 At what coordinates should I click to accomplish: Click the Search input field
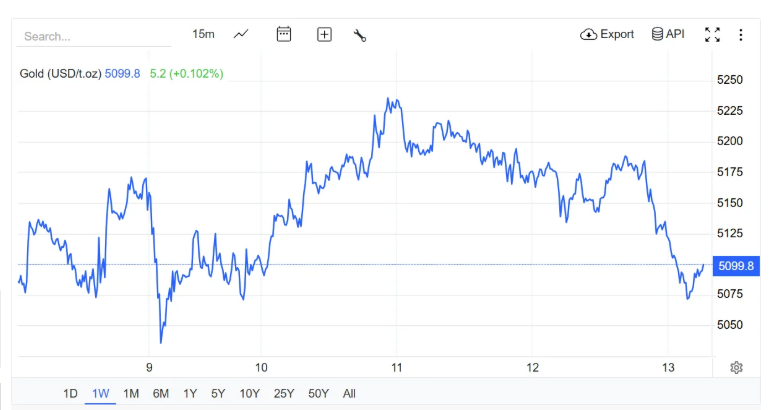tap(92, 36)
